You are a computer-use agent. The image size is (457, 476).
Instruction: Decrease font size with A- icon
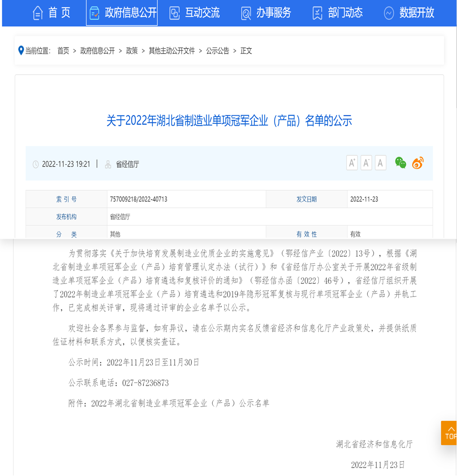[x=366, y=163]
